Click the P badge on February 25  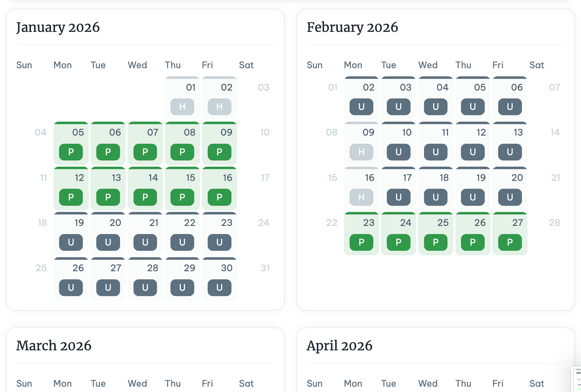(435, 242)
